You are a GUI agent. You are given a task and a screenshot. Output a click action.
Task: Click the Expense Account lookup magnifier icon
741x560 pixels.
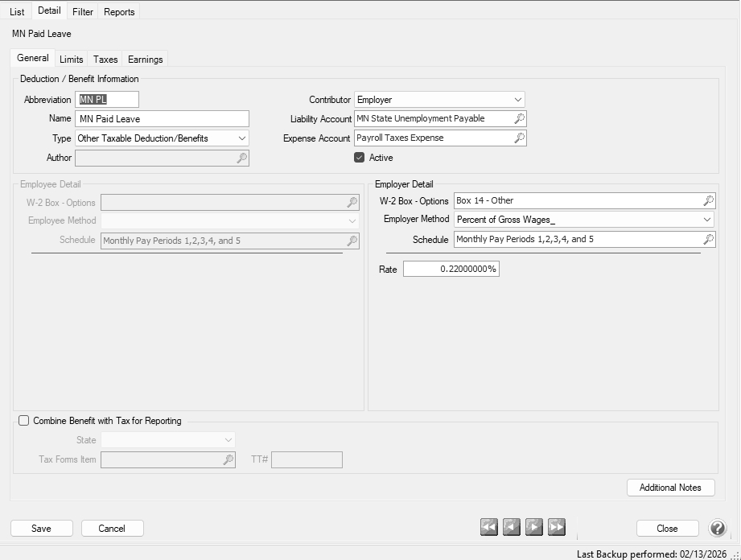click(519, 138)
